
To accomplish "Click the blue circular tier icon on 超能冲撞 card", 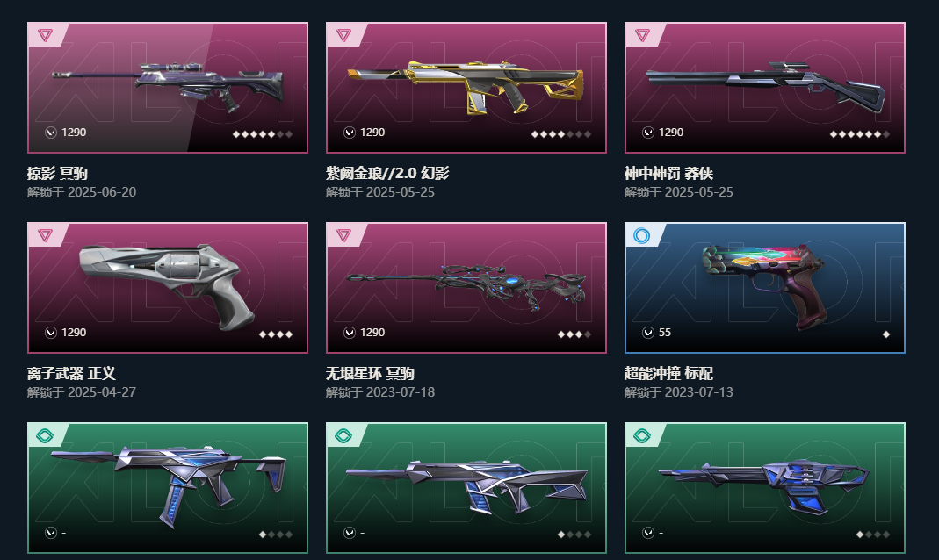I will coord(641,236).
